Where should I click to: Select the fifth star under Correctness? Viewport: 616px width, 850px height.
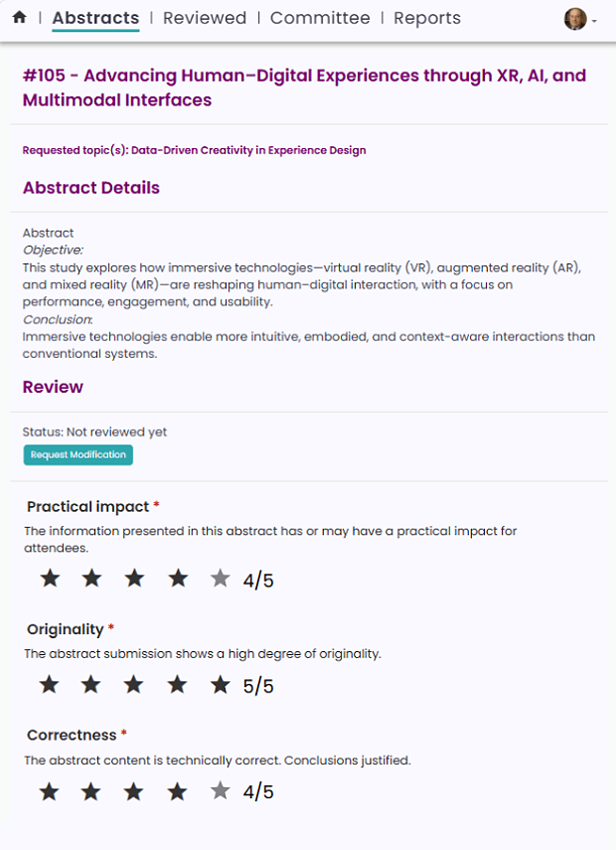click(x=220, y=790)
